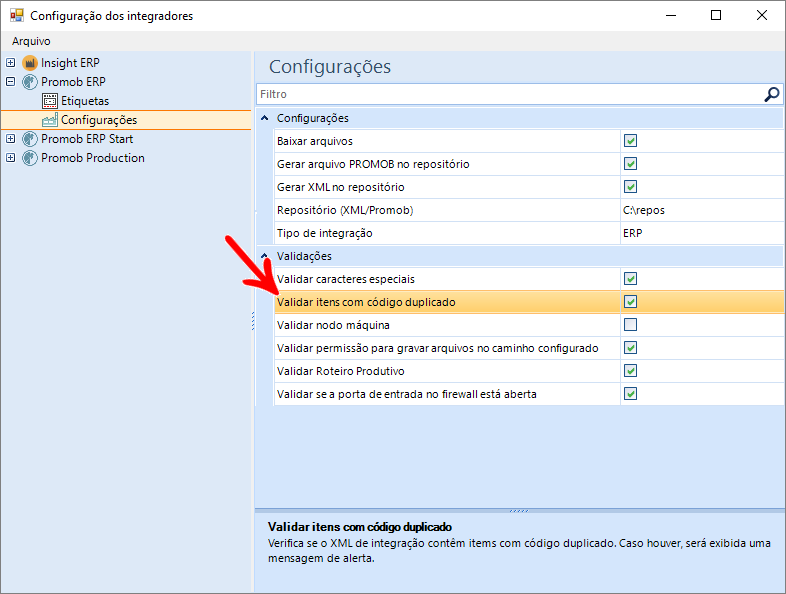Click the Promob ERP globe icon
This screenshot has width=786, height=594.
pyautogui.click(x=30, y=82)
